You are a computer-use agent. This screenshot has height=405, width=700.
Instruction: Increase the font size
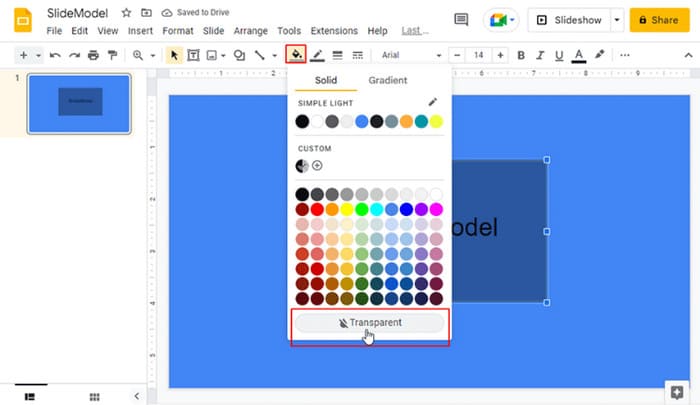(500, 55)
